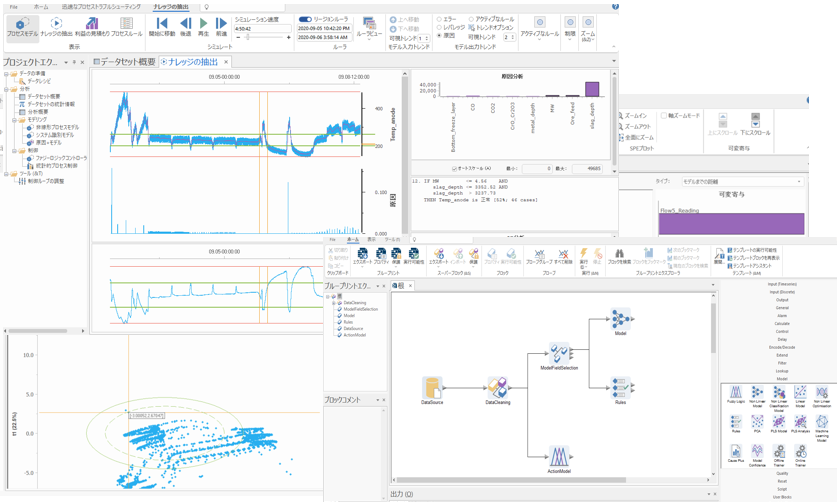Viewport: 837px width, 502px height.
Task: Click the ModelFieldSelection block
Action: [559, 354]
